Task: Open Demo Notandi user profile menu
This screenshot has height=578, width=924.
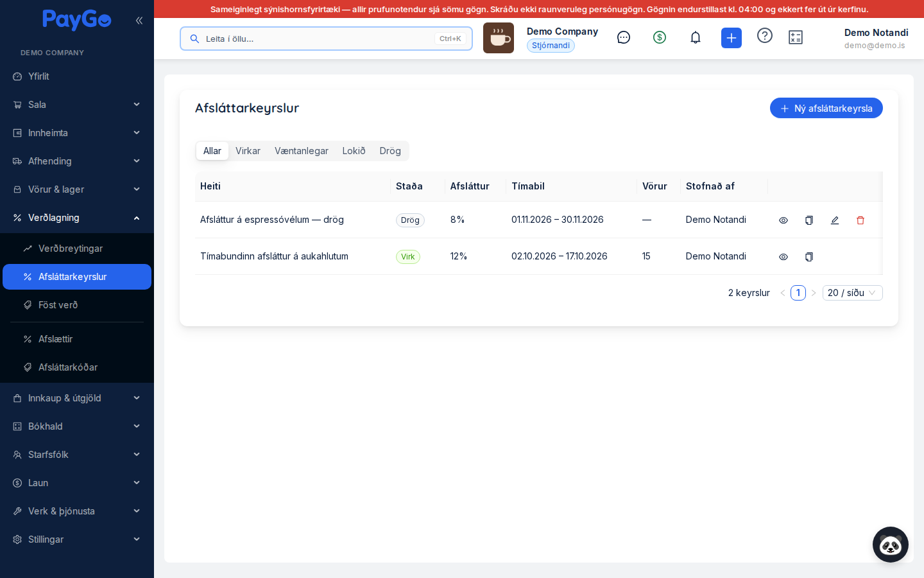Action: coord(876,39)
